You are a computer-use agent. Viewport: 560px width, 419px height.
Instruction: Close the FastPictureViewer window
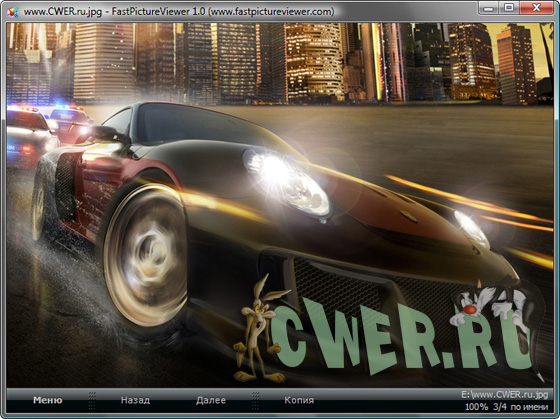point(536,9)
